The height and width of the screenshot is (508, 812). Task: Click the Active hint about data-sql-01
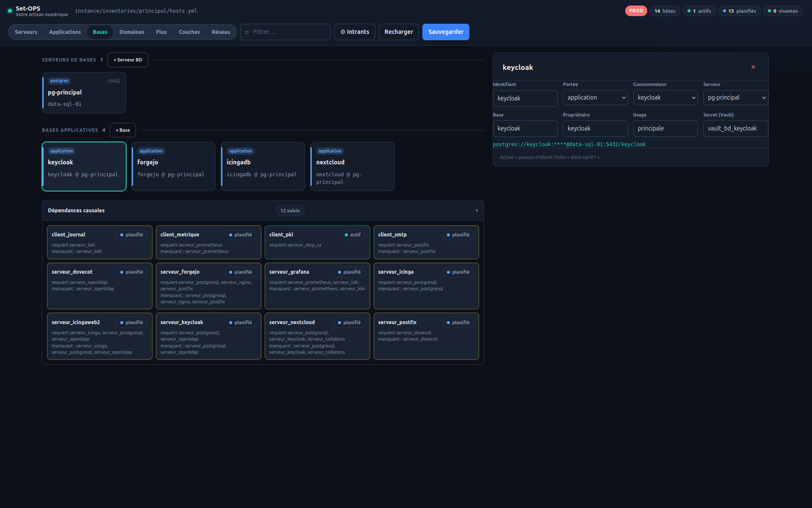point(550,157)
